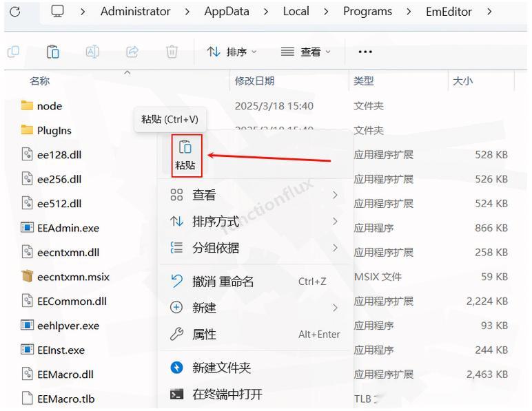Click the paste icon in toolbar

tap(52, 52)
